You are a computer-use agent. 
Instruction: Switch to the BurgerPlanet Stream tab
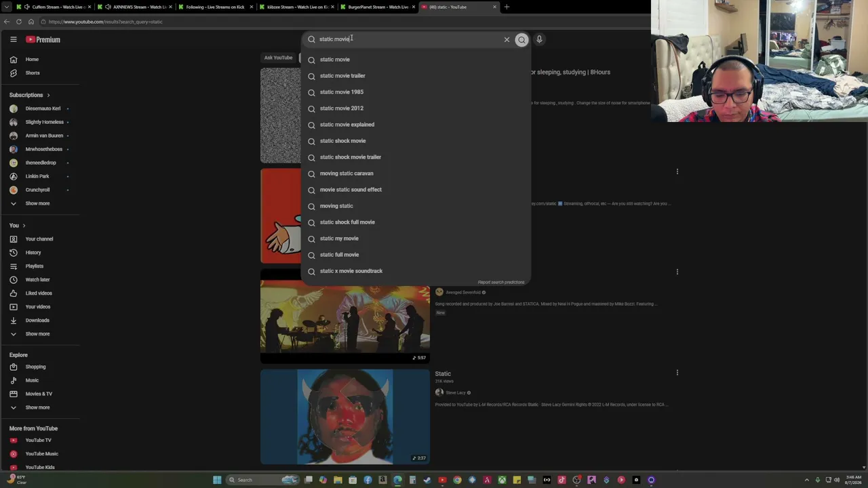(378, 7)
